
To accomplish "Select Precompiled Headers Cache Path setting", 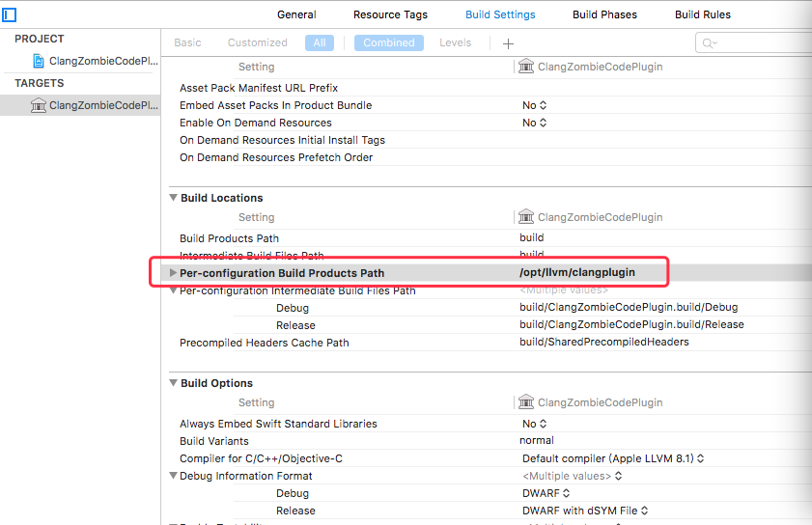I will point(265,343).
